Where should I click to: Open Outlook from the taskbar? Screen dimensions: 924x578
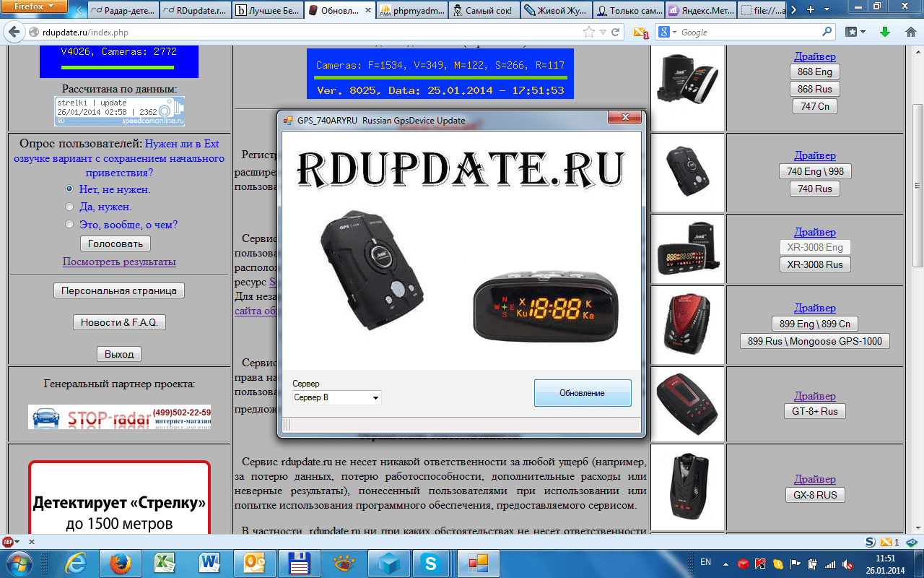[256, 563]
